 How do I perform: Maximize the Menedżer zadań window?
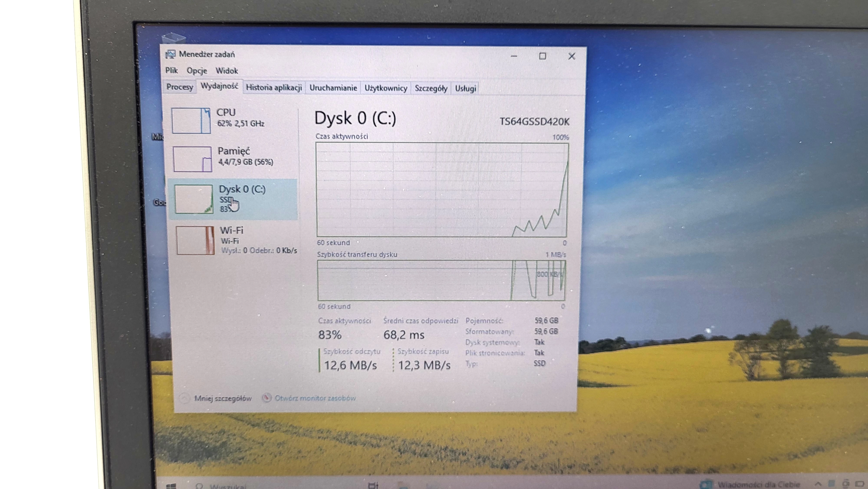[542, 56]
